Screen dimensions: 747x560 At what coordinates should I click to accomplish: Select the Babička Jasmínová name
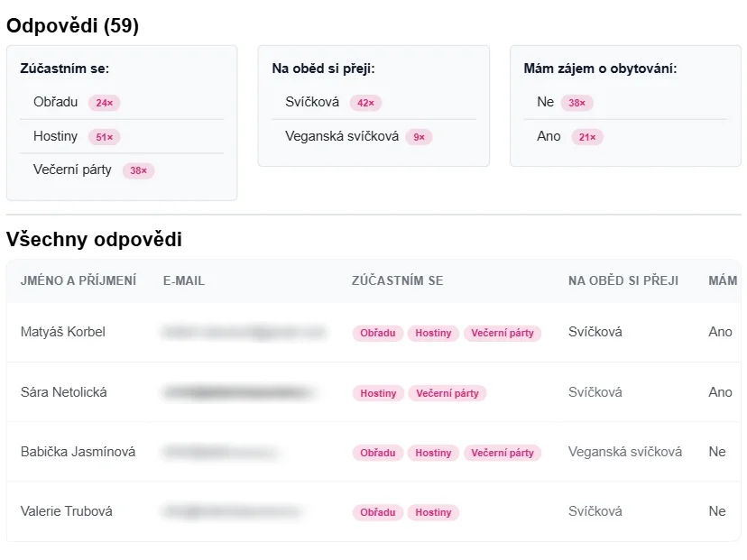(x=78, y=452)
